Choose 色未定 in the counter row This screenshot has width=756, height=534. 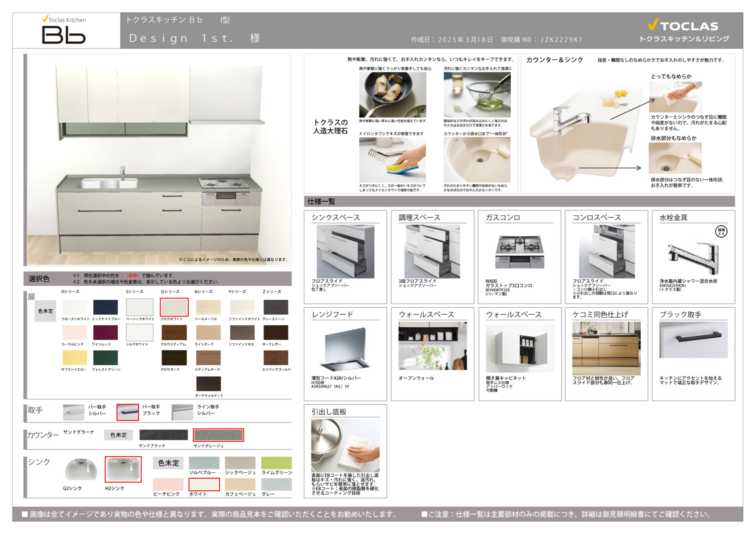coord(119,435)
